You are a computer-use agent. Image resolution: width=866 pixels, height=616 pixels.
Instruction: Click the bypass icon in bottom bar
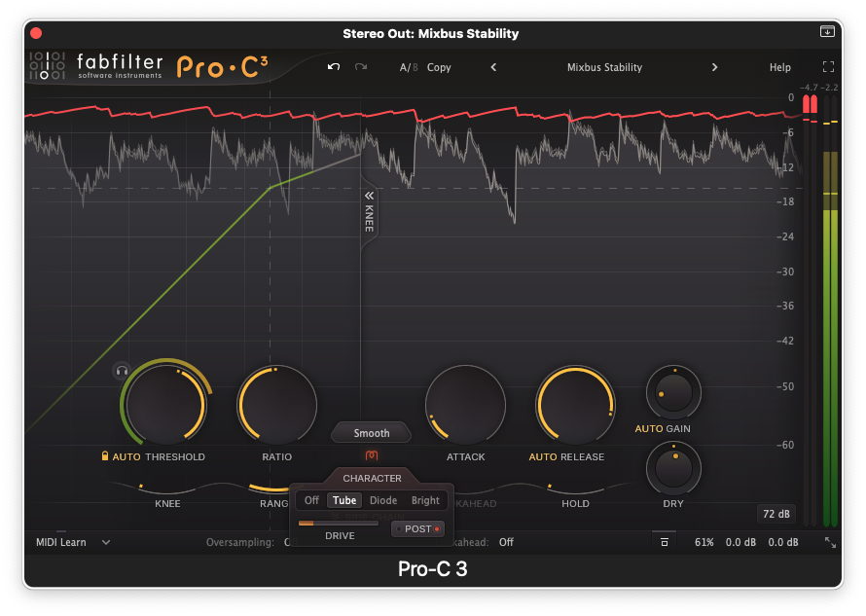tap(664, 542)
